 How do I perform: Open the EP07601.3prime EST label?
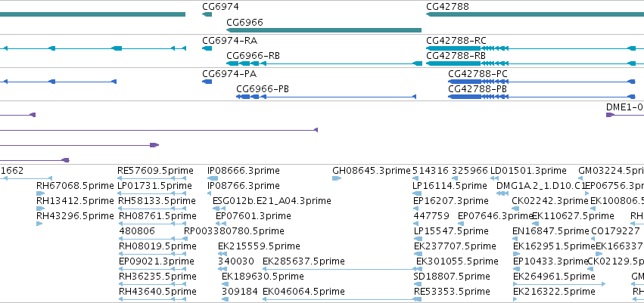254,215
